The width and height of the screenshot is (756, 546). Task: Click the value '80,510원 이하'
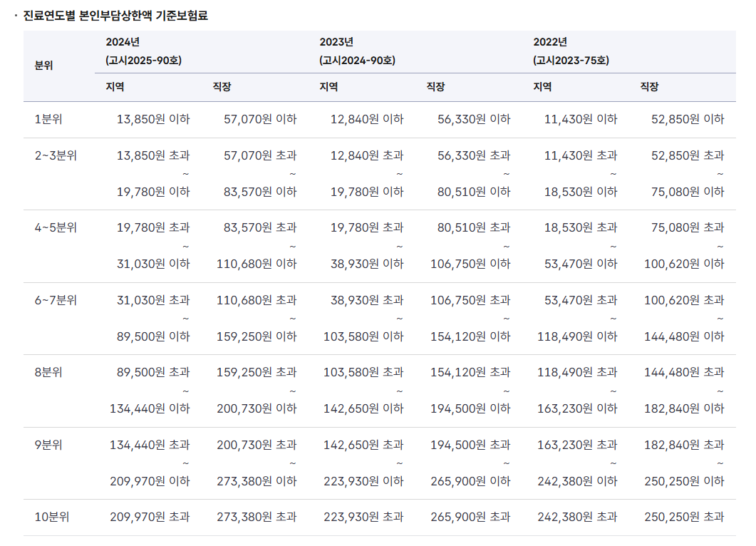pyautogui.click(x=474, y=192)
